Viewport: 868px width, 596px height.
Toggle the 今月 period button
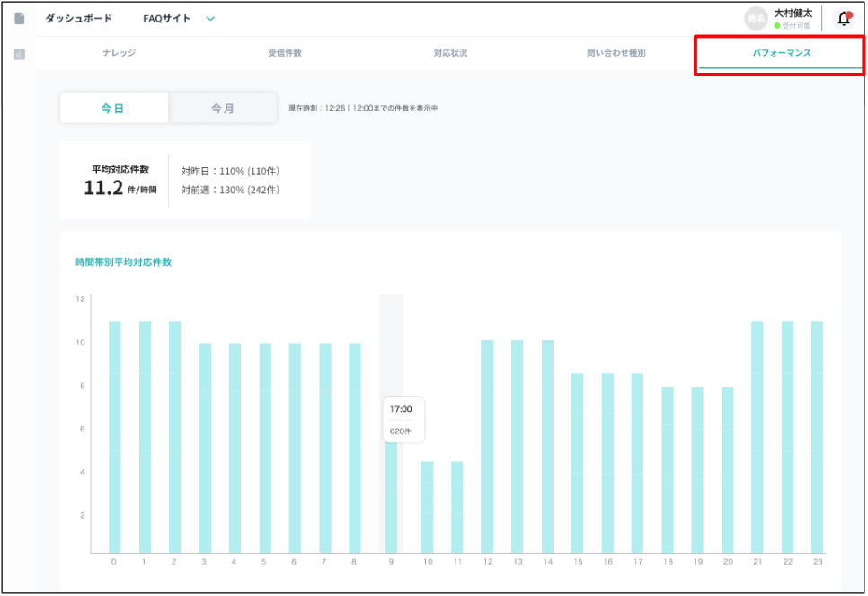(x=223, y=108)
